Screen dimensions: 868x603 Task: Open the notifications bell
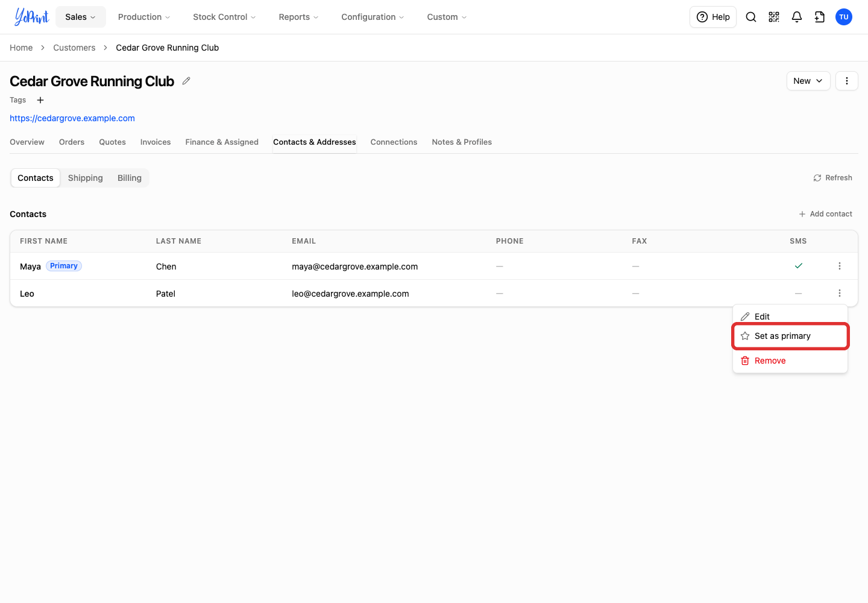pos(797,17)
